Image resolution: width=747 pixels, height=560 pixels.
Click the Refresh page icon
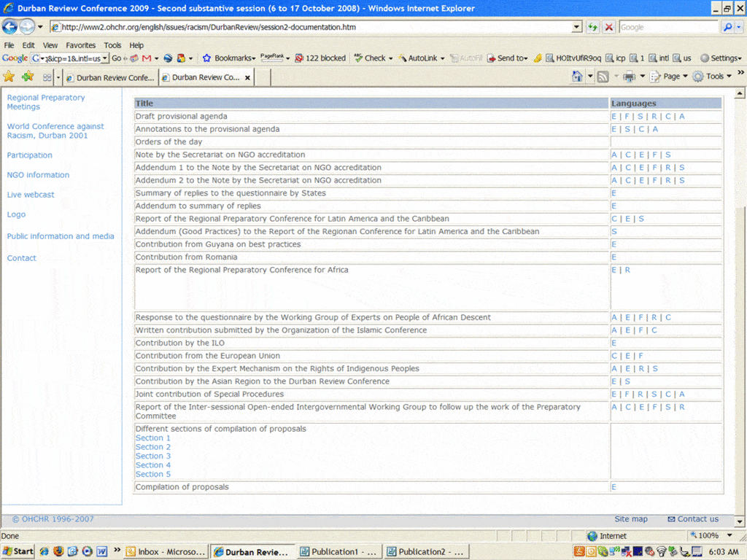[x=593, y=27]
